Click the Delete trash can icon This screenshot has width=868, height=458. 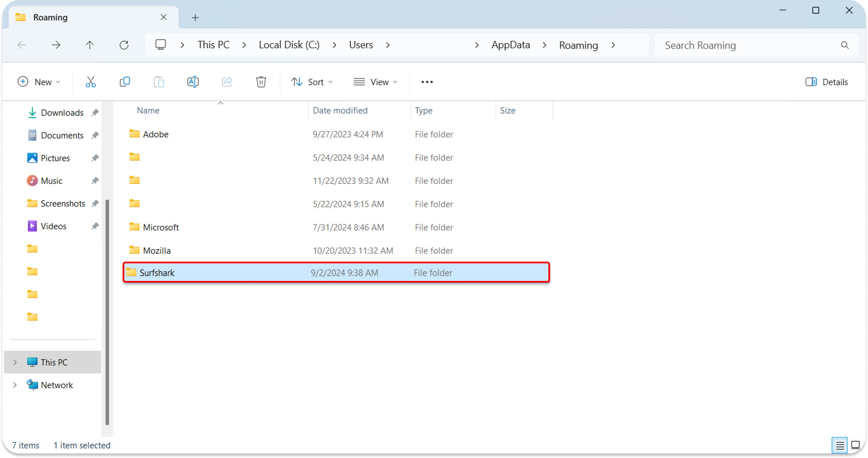261,82
